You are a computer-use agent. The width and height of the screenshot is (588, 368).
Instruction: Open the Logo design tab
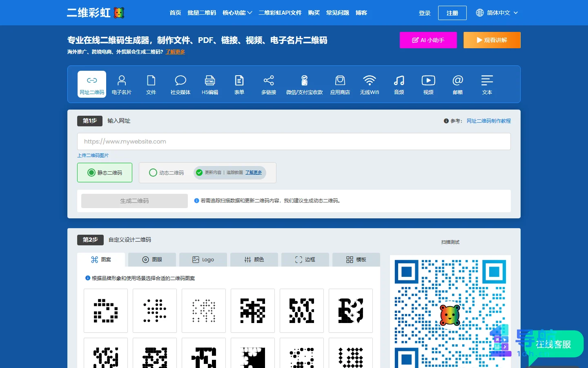click(203, 260)
